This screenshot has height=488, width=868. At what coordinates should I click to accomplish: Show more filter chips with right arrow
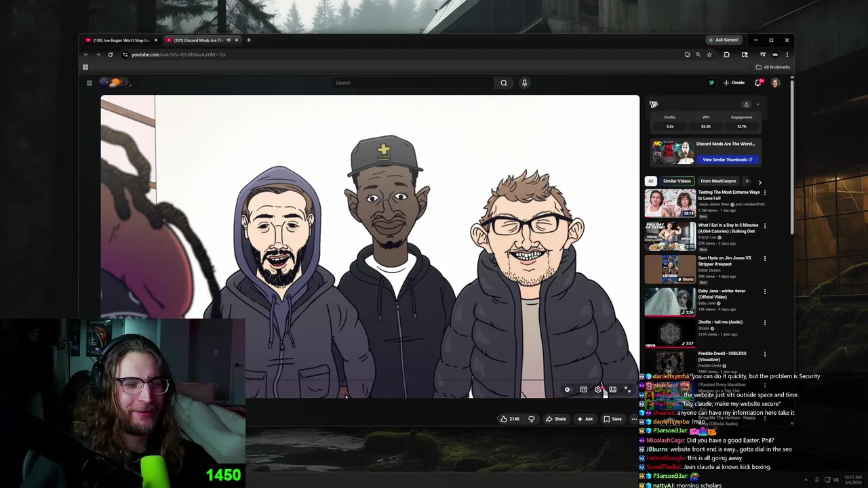coord(759,182)
